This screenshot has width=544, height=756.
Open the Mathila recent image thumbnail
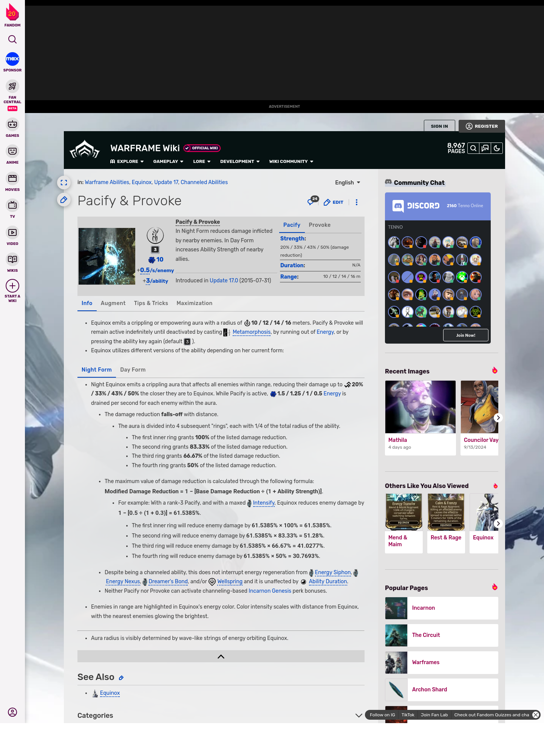click(420, 407)
